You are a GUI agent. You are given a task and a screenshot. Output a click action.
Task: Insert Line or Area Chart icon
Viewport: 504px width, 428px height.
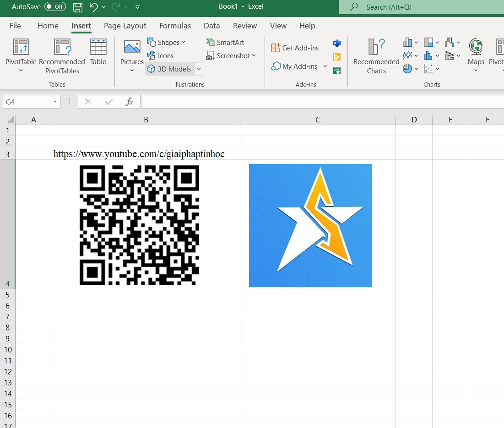pos(407,55)
